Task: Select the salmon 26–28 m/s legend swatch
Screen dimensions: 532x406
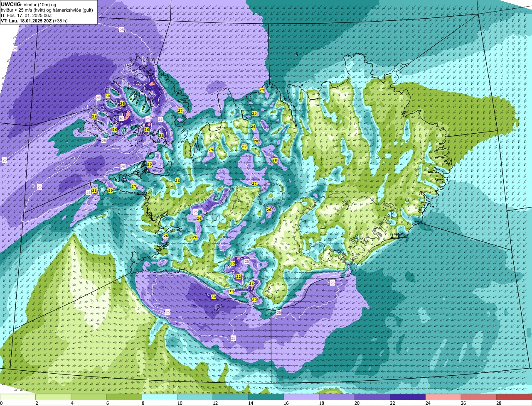Action: click(x=479, y=397)
